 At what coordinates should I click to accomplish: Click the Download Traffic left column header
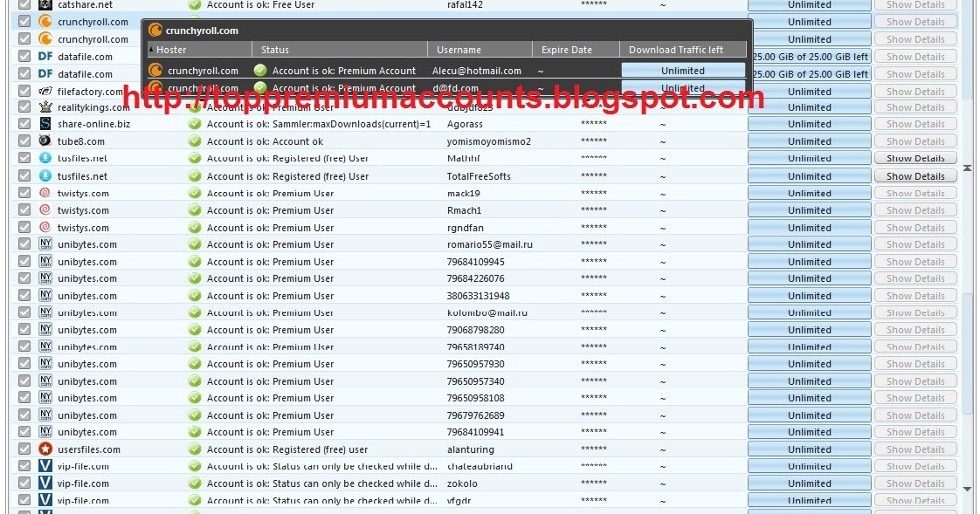[x=683, y=50]
